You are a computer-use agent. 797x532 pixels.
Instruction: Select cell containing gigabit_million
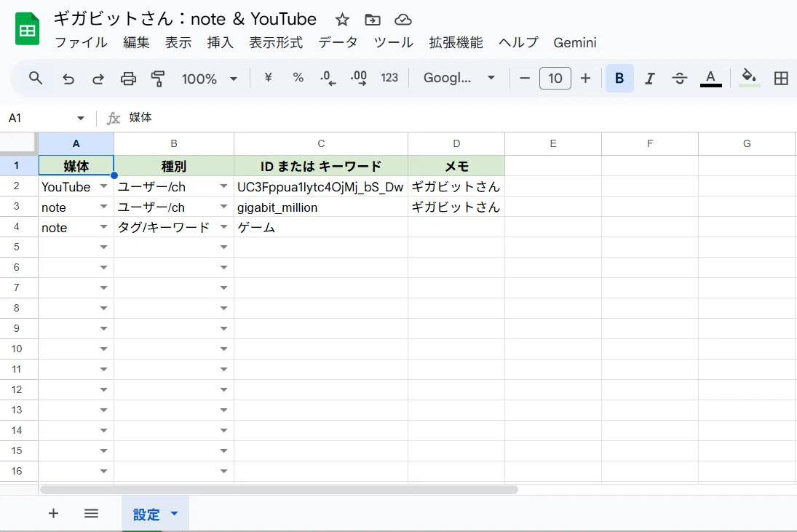(321, 207)
